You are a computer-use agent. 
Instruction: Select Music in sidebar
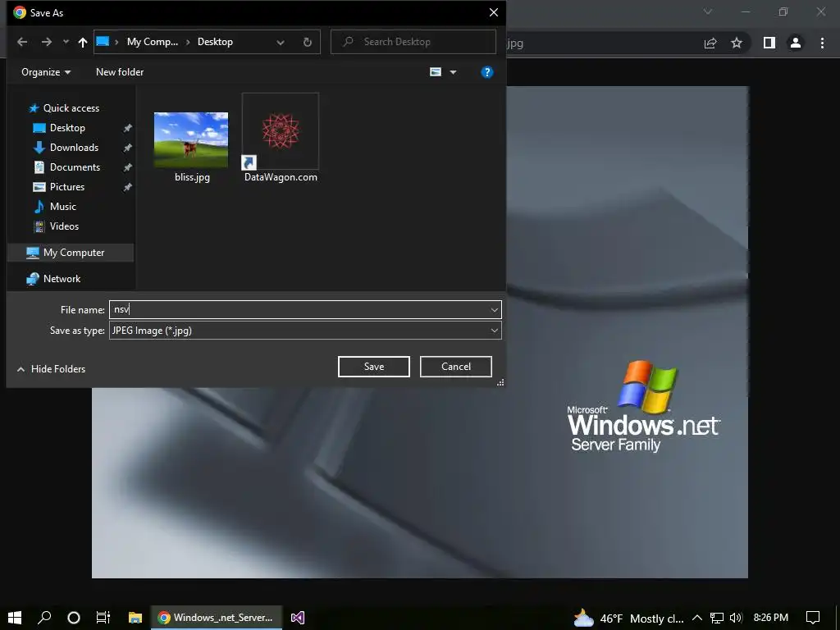55,206
